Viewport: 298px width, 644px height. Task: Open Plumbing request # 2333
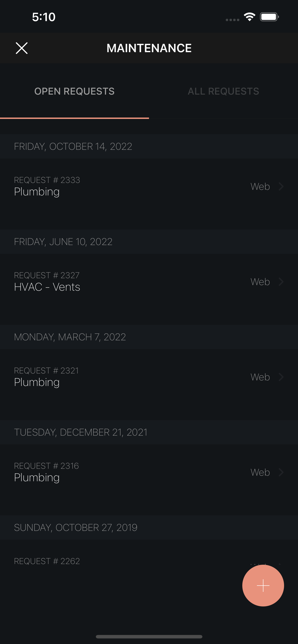(x=149, y=186)
